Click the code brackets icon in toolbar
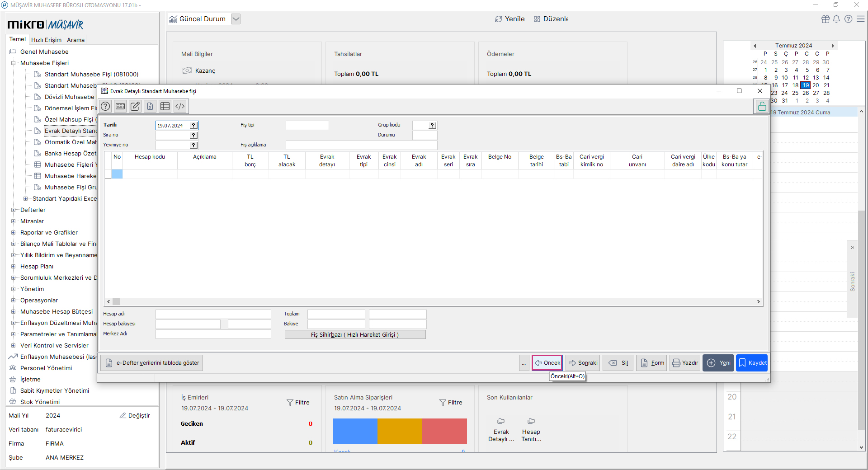 click(x=180, y=106)
